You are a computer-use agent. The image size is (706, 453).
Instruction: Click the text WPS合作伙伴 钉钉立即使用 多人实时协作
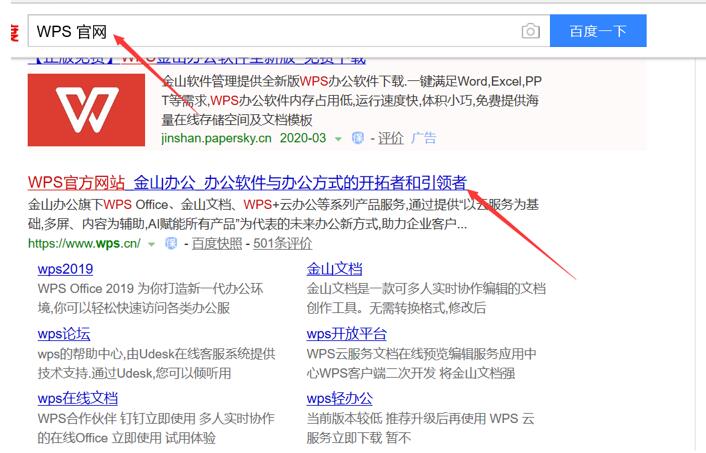[156, 418]
